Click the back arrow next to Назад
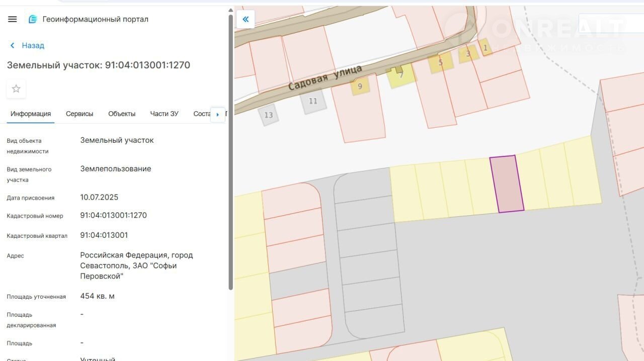Screen dimensions: 644x361 point(13,45)
